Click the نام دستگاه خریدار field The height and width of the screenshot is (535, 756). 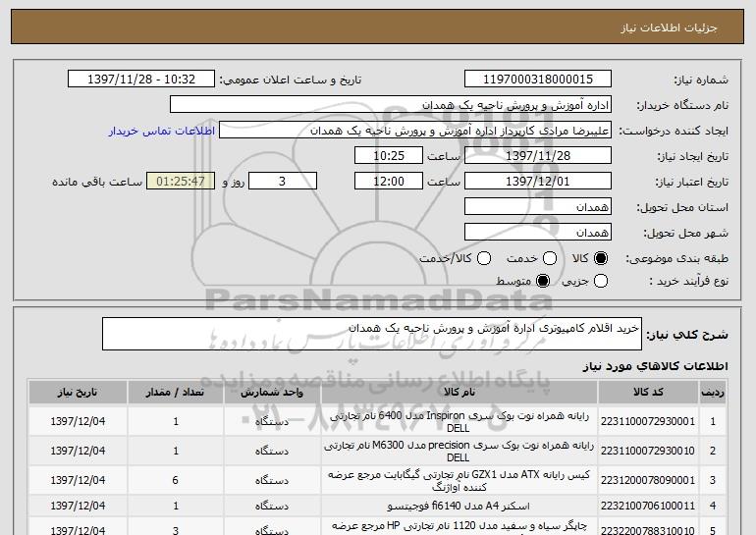(x=391, y=105)
